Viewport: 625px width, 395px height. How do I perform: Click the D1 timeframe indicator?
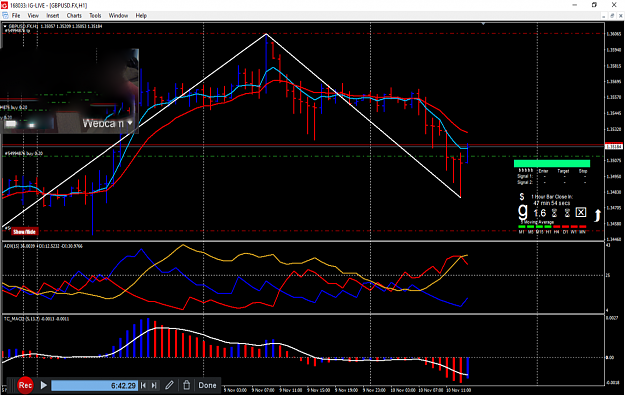click(x=565, y=232)
